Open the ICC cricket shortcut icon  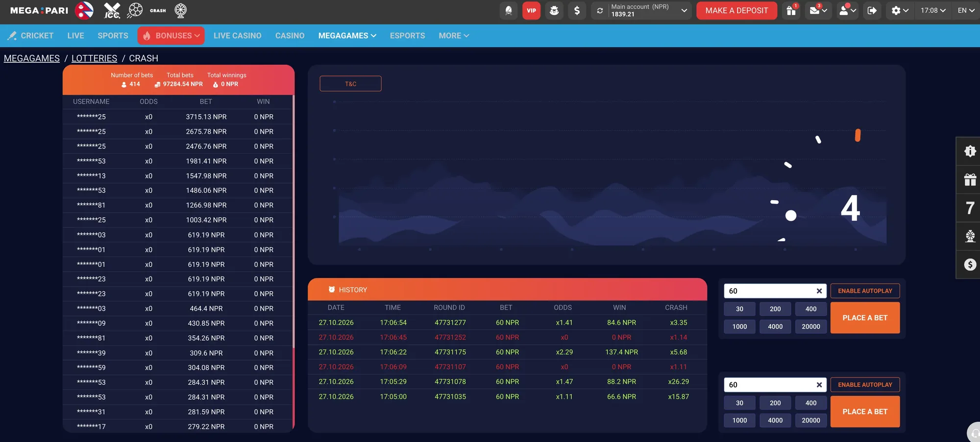pos(112,10)
